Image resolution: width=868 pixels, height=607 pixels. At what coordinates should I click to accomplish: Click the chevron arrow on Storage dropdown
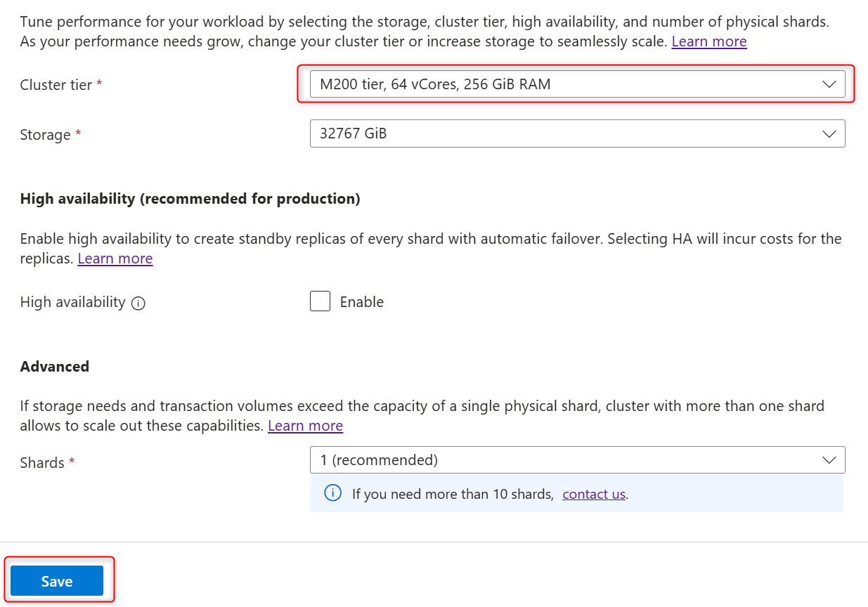(829, 133)
